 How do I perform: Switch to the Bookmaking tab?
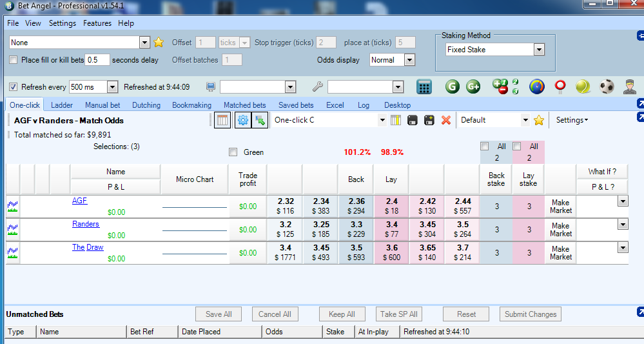pos(192,105)
